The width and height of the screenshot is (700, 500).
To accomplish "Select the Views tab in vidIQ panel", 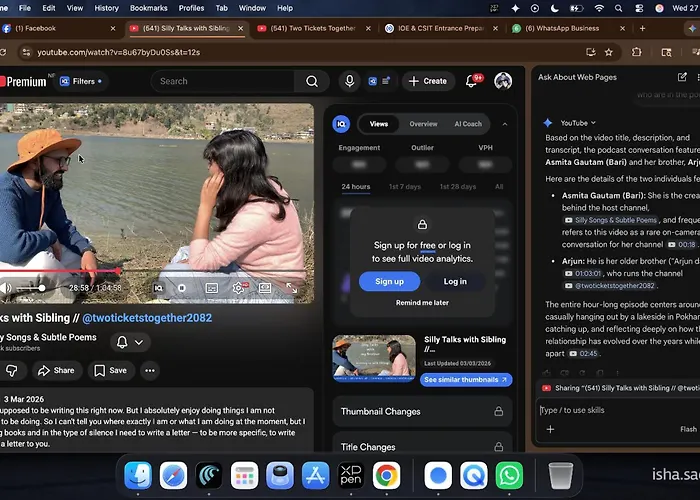I will [x=379, y=124].
